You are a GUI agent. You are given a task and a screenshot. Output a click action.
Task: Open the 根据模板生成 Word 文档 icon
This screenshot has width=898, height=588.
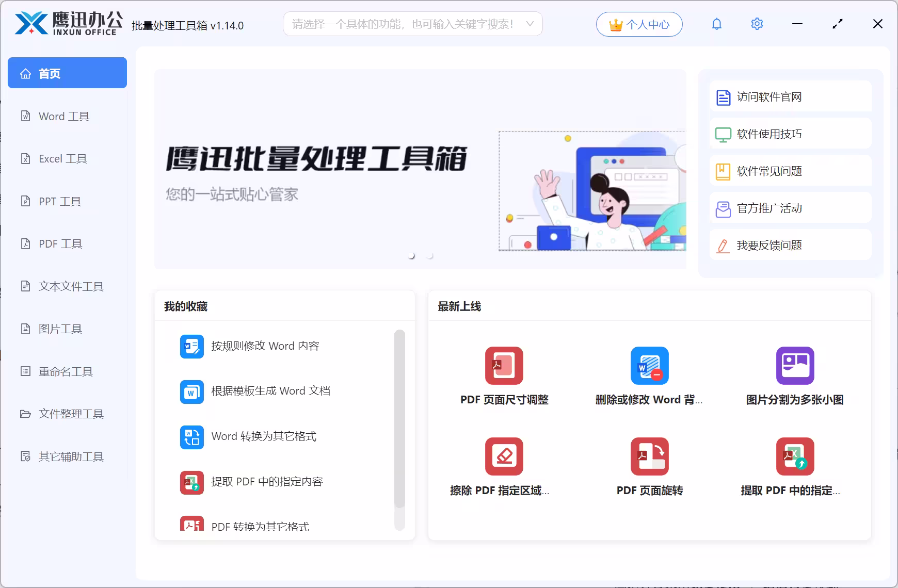(x=191, y=391)
